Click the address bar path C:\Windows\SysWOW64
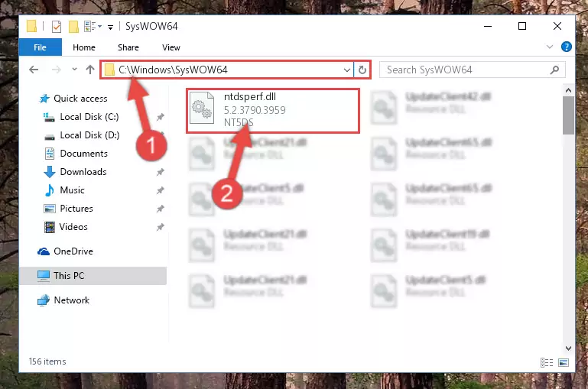The image size is (588, 389). [173, 70]
